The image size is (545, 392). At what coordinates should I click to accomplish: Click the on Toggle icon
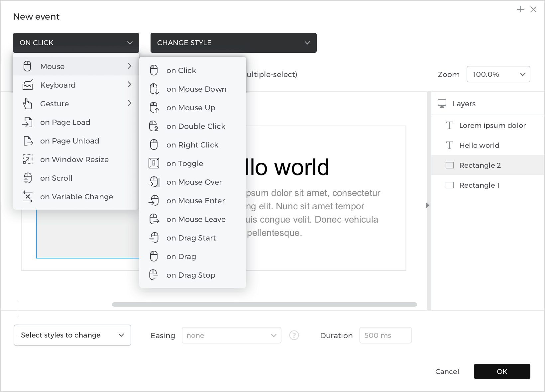[154, 163]
